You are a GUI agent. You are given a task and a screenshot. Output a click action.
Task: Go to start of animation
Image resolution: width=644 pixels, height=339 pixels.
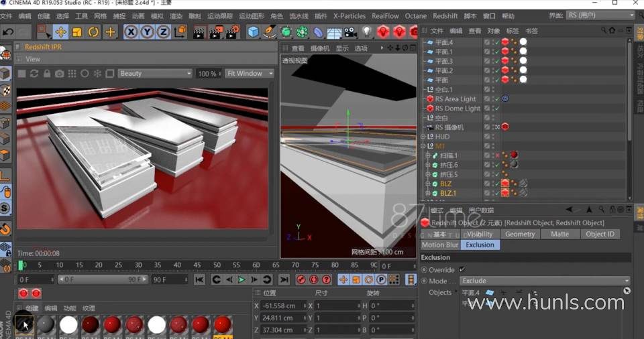coord(199,279)
